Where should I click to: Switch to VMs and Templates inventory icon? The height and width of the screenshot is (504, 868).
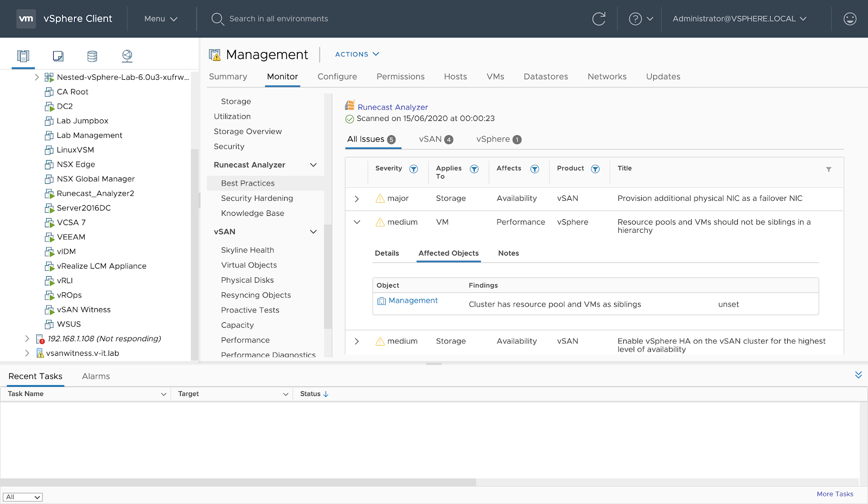click(x=58, y=56)
